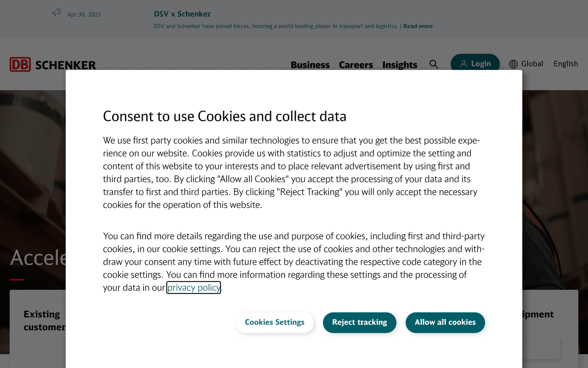The width and height of the screenshot is (588, 368).
Task: Click the megaphone announcement icon
Action: [x=57, y=12]
